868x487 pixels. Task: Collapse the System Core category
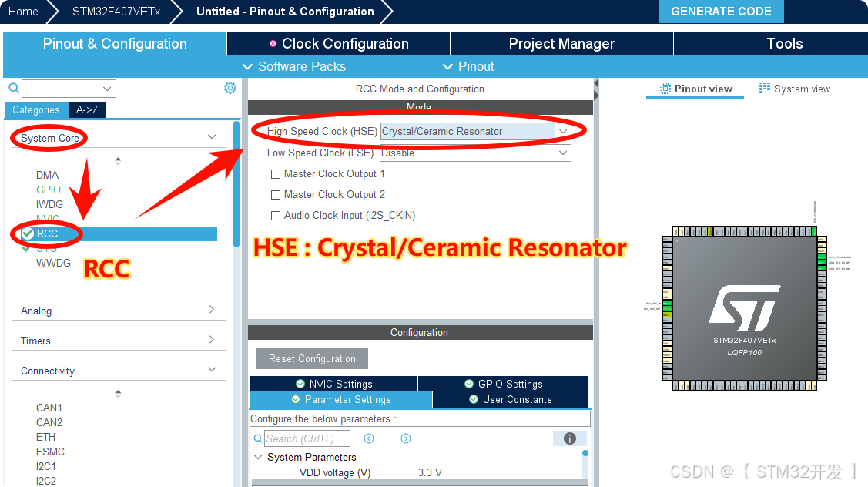point(212,137)
